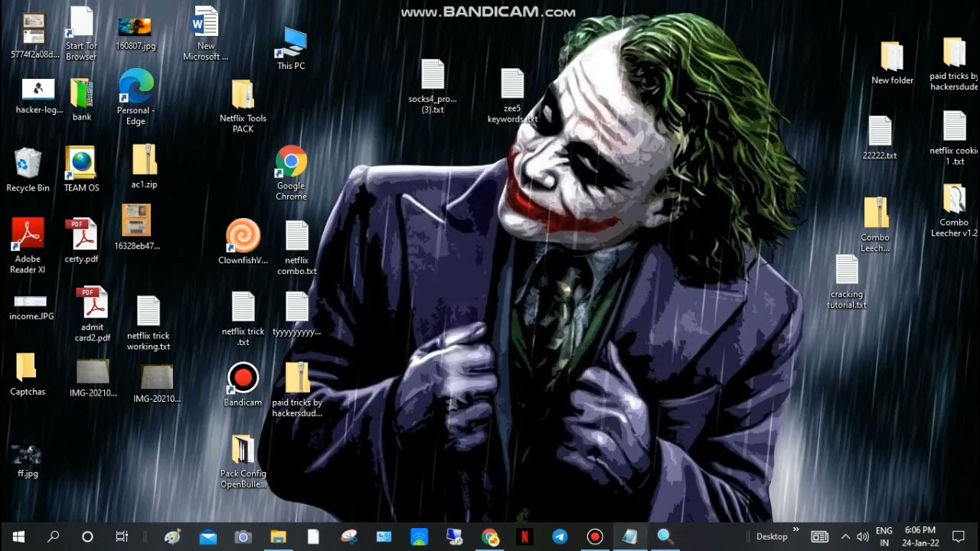Open Adobe Reader XI shortcut
Viewport: 980px width, 551px height.
(x=28, y=245)
